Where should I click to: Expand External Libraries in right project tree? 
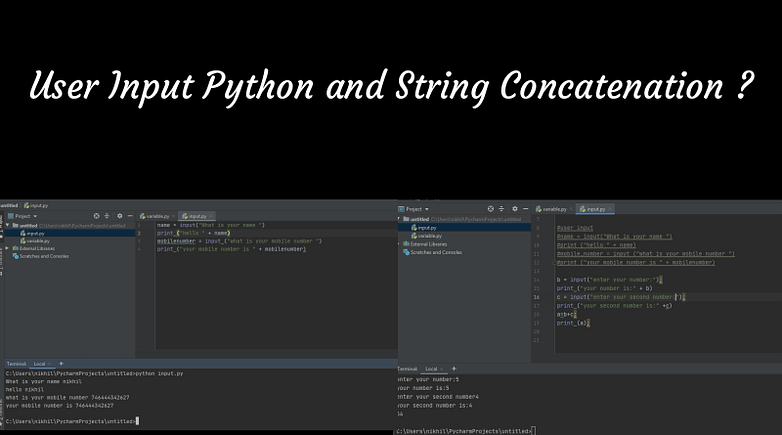coord(399,244)
